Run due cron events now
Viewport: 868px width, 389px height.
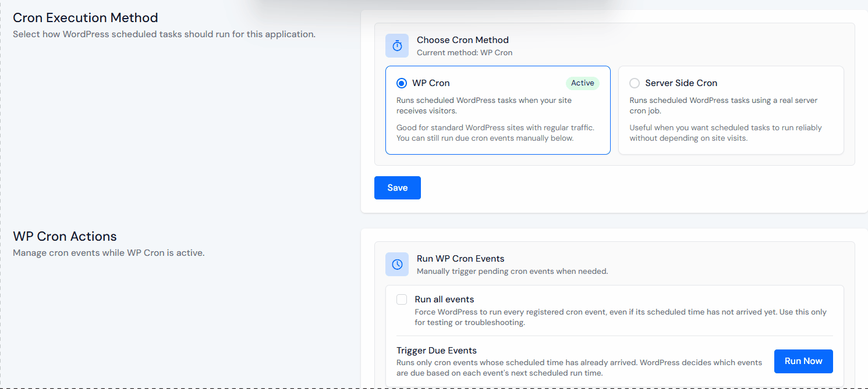point(803,361)
